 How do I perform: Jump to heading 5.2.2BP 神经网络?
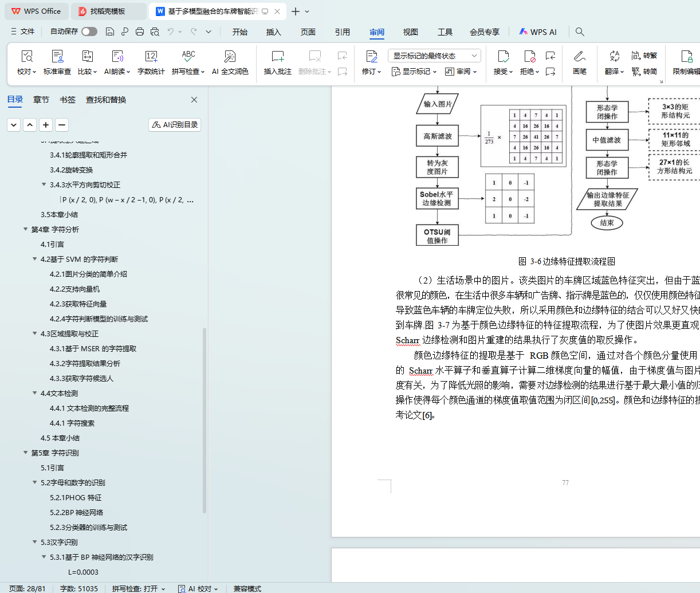tap(76, 512)
